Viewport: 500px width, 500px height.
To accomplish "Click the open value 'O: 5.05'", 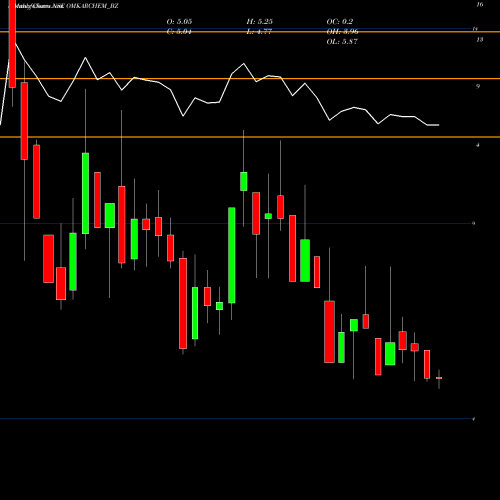I will pyautogui.click(x=179, y=22).
